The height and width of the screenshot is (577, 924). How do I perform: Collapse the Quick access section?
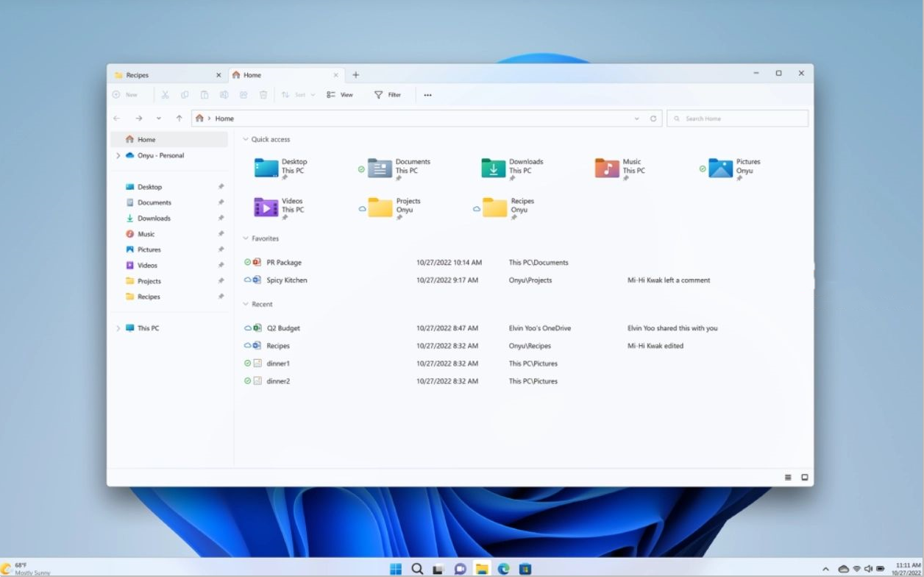[x=246, y=139]
